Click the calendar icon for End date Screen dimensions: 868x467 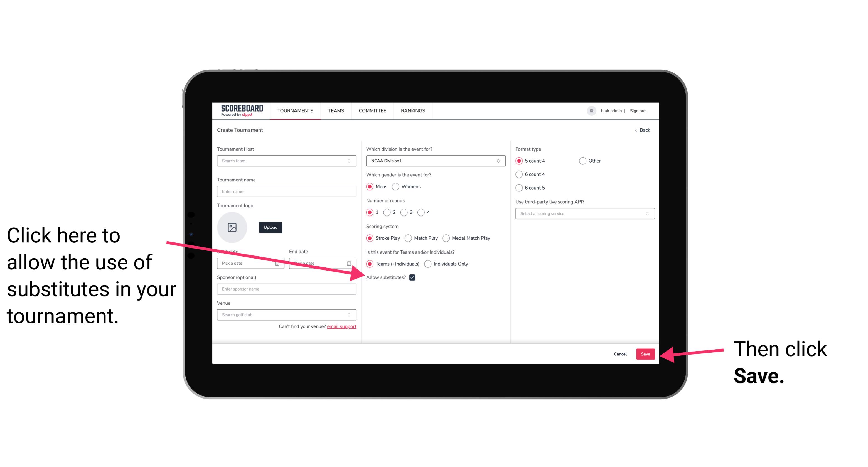[351, 263]
